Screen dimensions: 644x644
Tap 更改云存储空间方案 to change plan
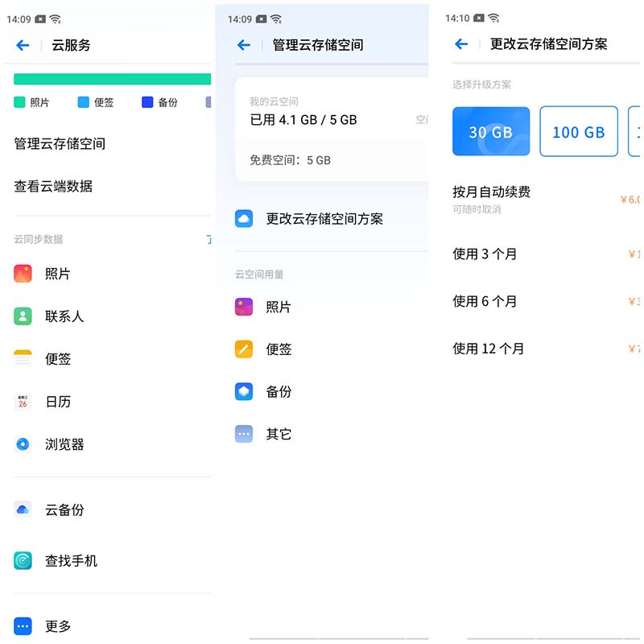pos(324,219)
